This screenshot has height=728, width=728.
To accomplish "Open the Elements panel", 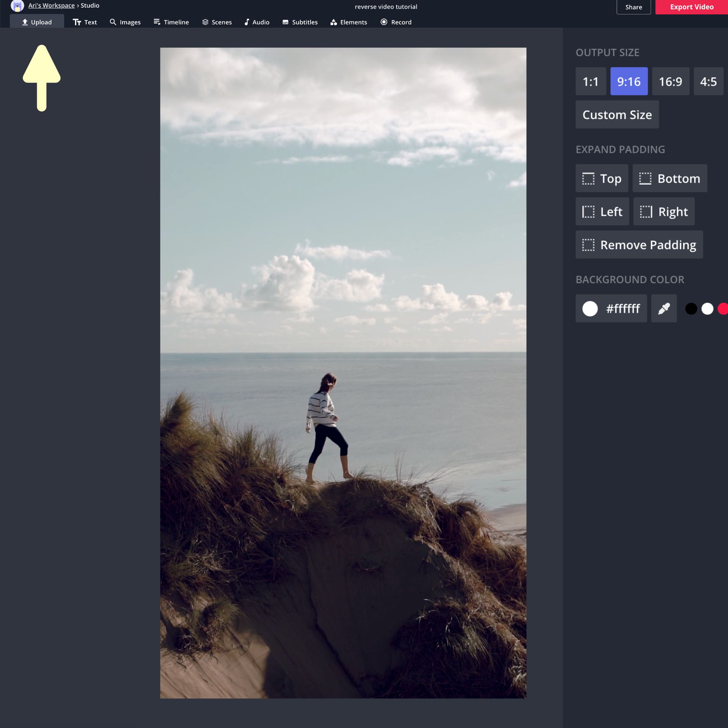I will (348, 22).
